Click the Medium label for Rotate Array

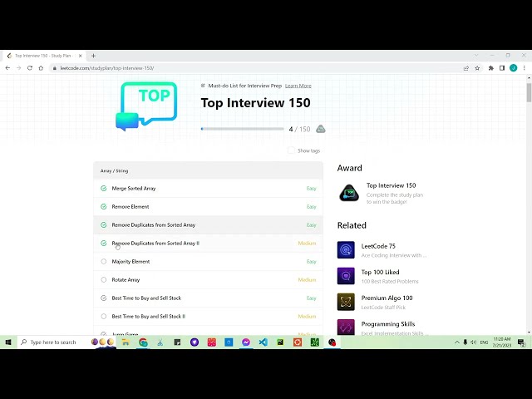(307, 280)
